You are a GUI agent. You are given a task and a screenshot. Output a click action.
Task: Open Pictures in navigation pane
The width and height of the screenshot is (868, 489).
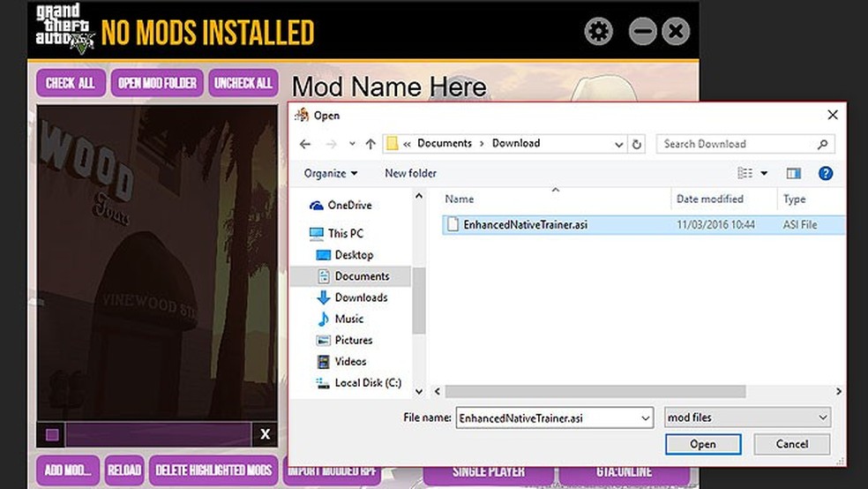tap(353, 340)
